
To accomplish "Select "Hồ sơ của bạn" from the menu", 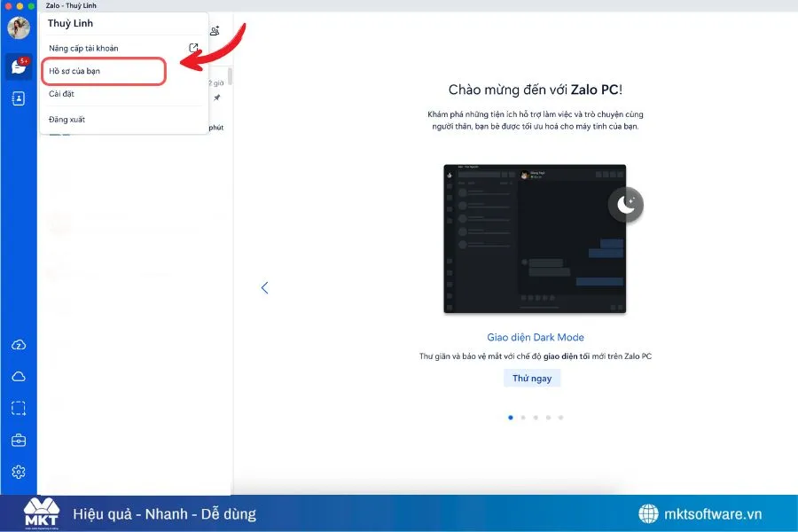I will point(74,71).
